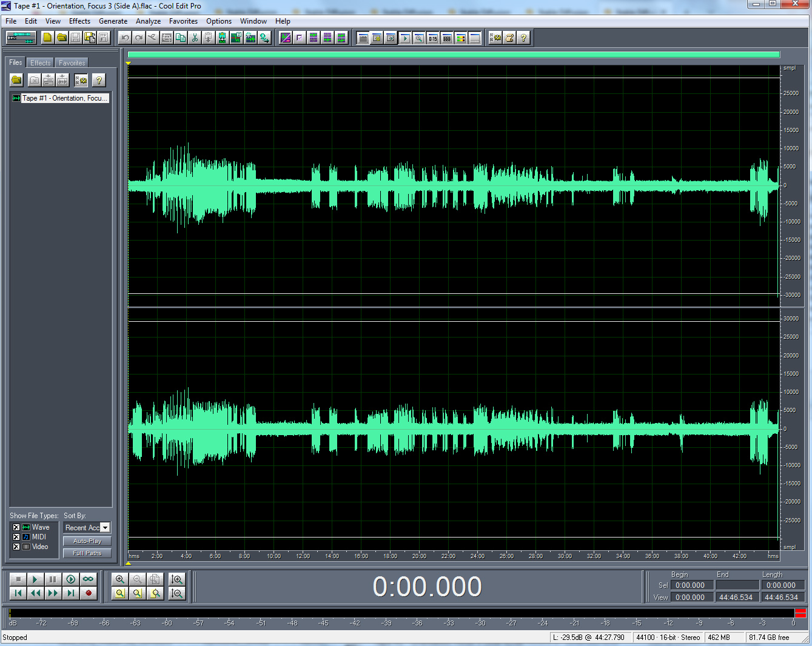The image size is (812, 646).
Task: Switch to multitrack view using the toolbar button
Action: 21,38
